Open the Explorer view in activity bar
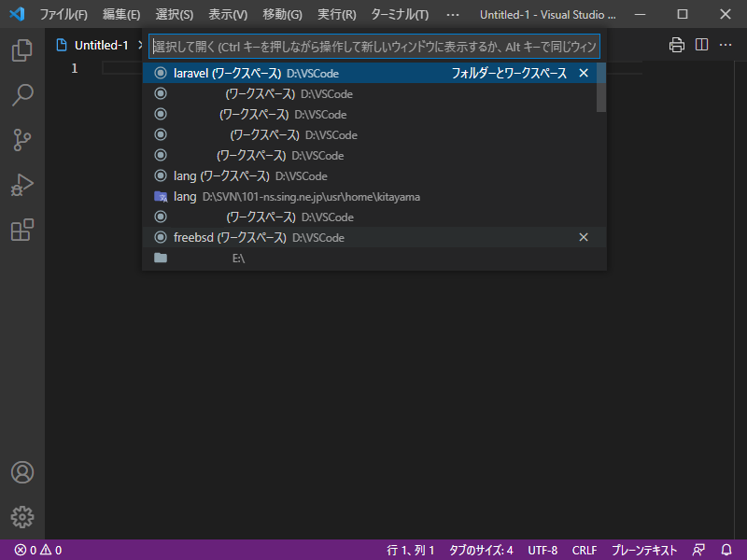Viewport: 747px width, 560px height. tap(21, 50)
